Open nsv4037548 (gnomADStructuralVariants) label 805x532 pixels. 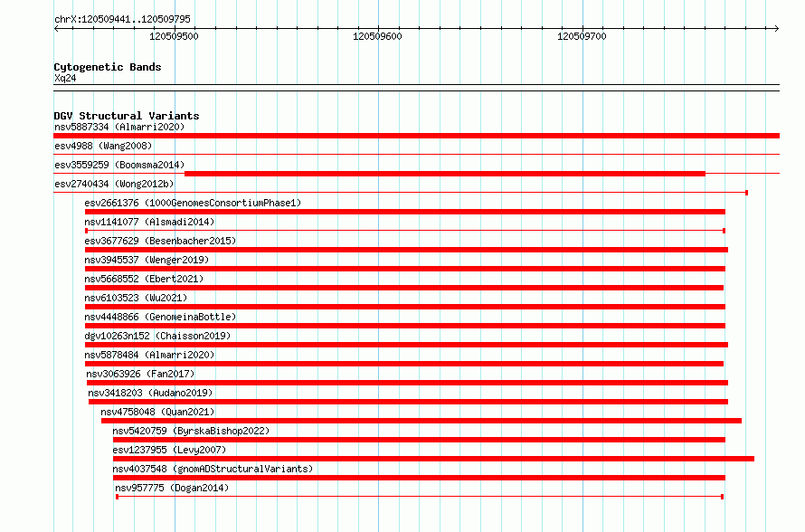pos(213,469)
